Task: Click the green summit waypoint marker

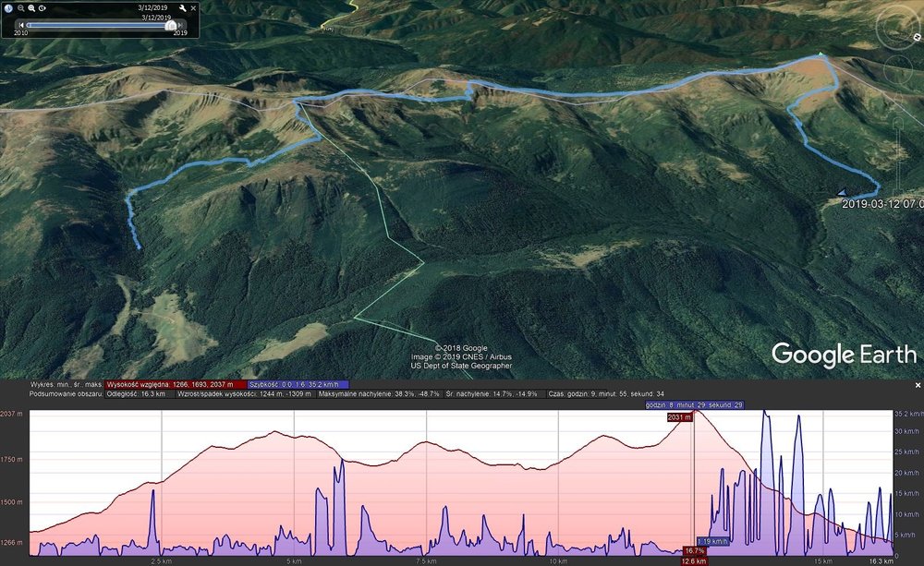Action: [x=821, y=54]
